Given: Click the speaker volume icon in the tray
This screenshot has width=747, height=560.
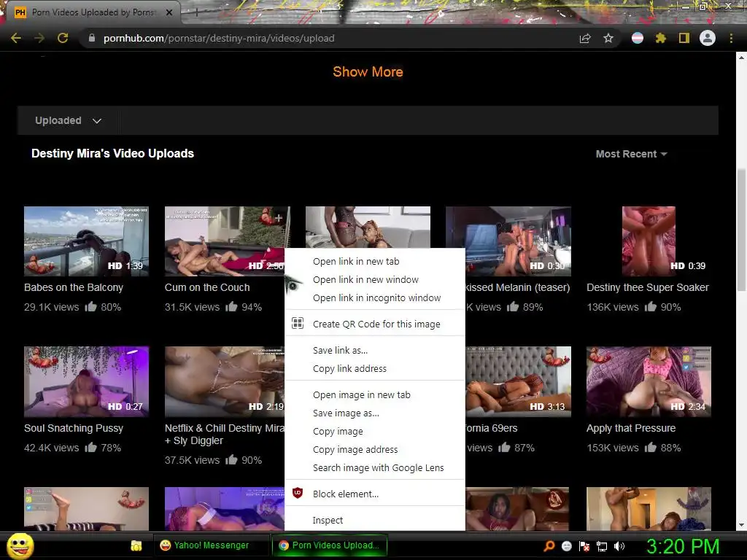Looking at the screenshot, I should click(x=619, y=546).
